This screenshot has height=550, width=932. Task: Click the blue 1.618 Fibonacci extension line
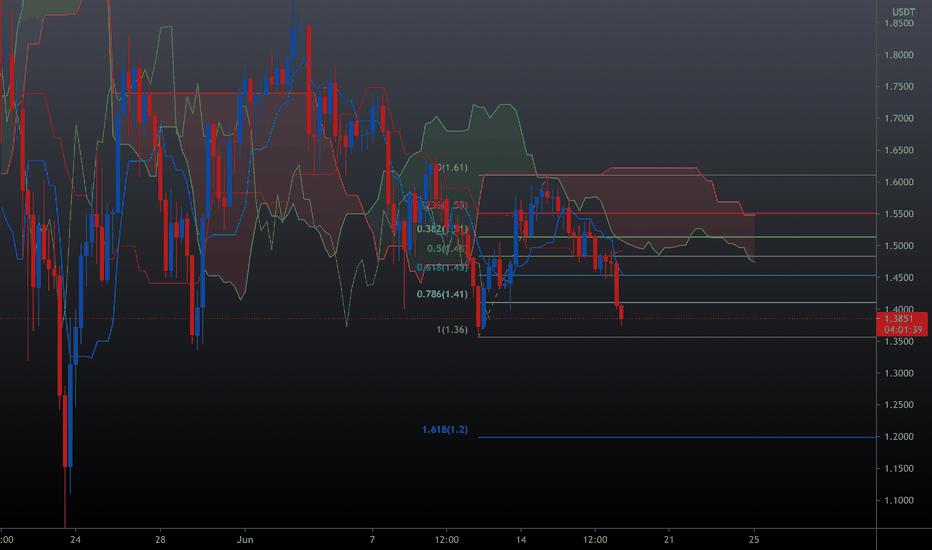point(676,438)
